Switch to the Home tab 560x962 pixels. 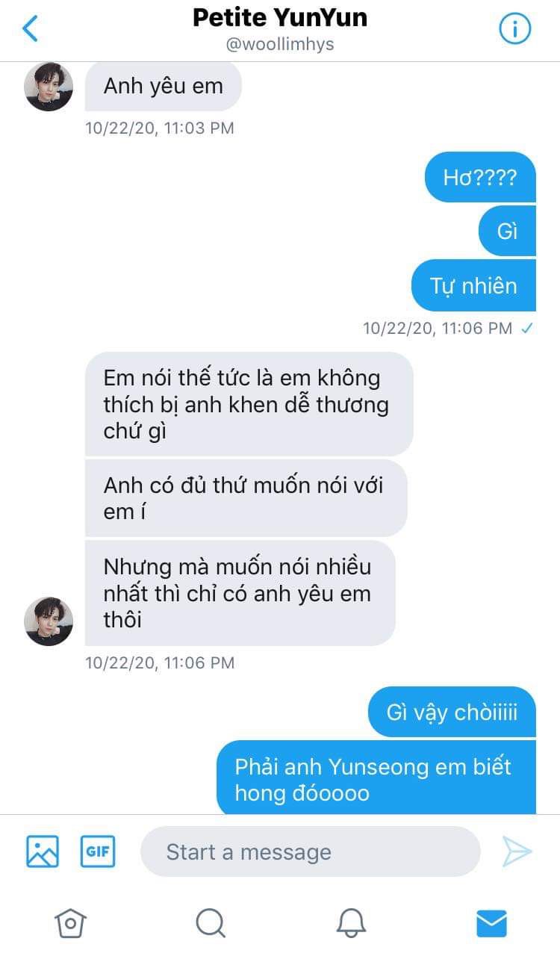[x=70, y=923]
